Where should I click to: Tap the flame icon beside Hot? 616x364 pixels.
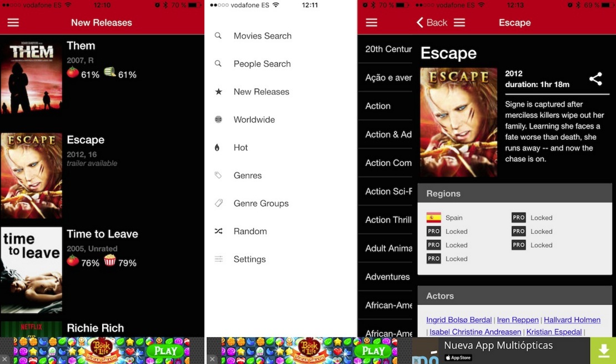pyautogui.click(x=217, y=148)
